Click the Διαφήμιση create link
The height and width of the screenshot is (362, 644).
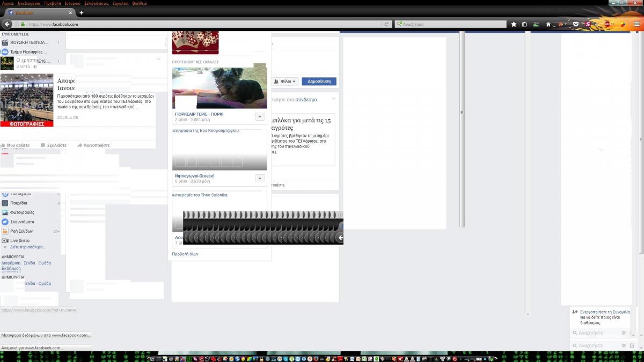pyautogui.click(x=11, y=263)
